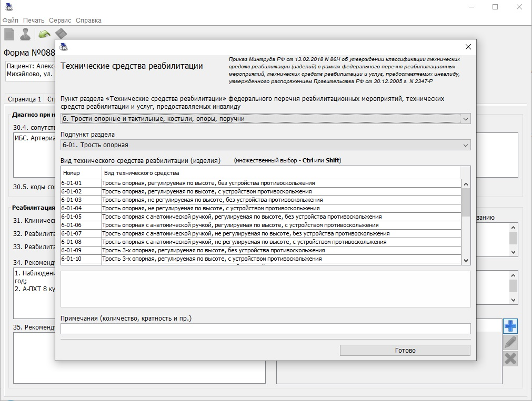Click the empty selected-items text area

pyautogui.click(x=266, y=289)
